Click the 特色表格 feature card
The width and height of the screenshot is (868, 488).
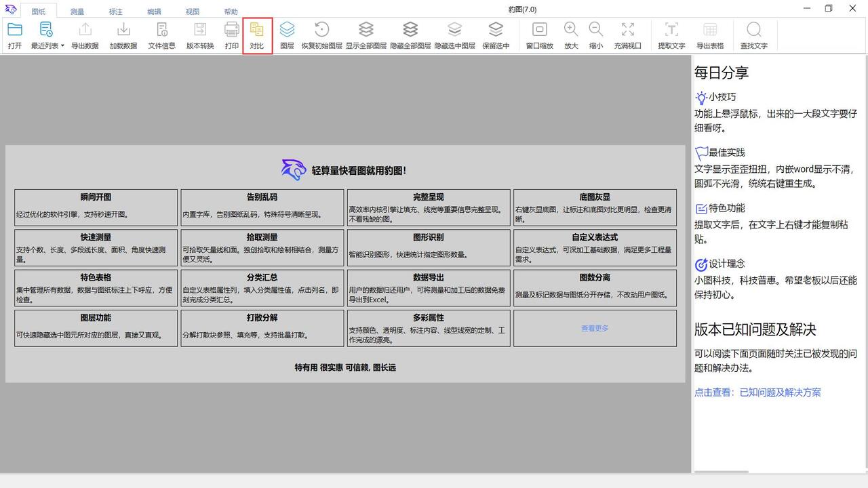[96, 288]
